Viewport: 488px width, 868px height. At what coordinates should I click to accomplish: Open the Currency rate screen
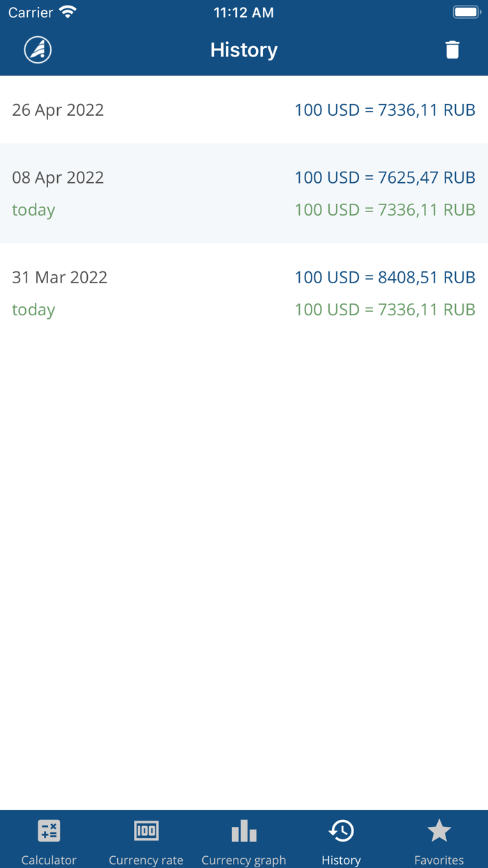146,841
